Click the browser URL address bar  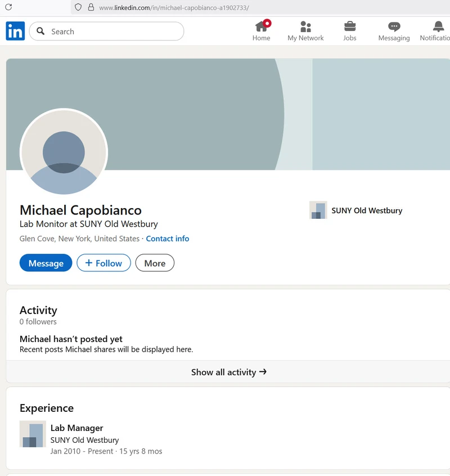point(260,7)
